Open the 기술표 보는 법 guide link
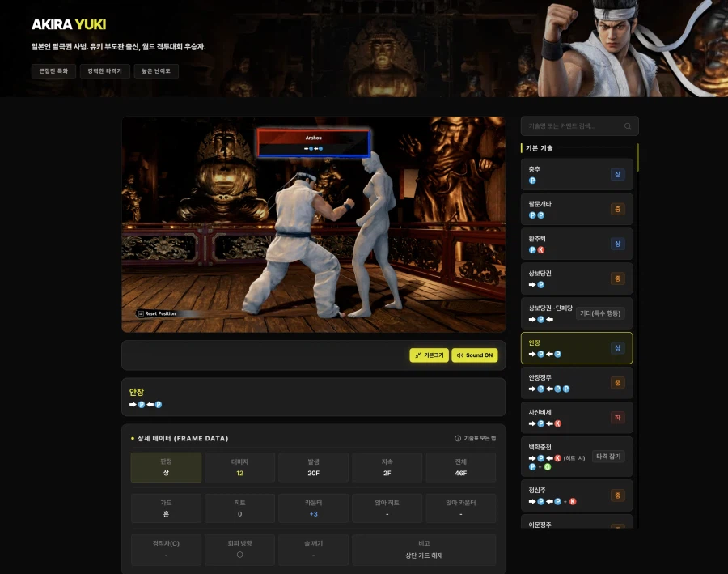The image size is (728, 574). (480, 438)
